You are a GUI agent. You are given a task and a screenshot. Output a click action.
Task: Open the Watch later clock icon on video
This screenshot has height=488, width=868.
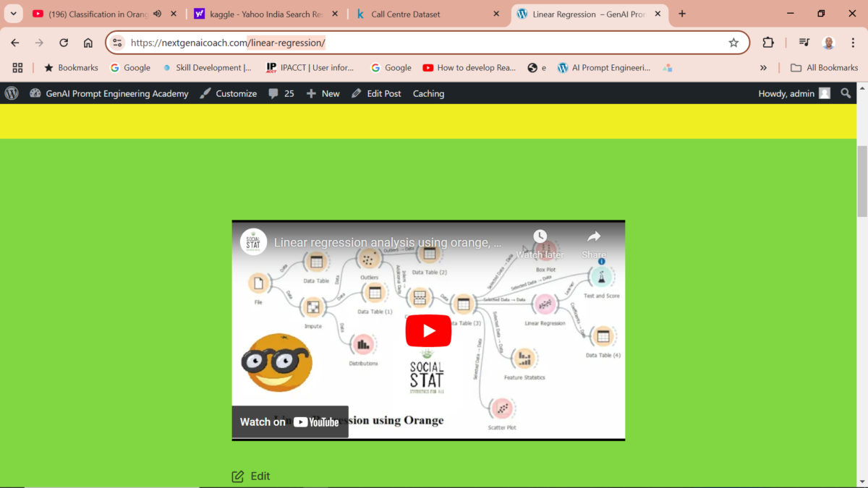540,236
